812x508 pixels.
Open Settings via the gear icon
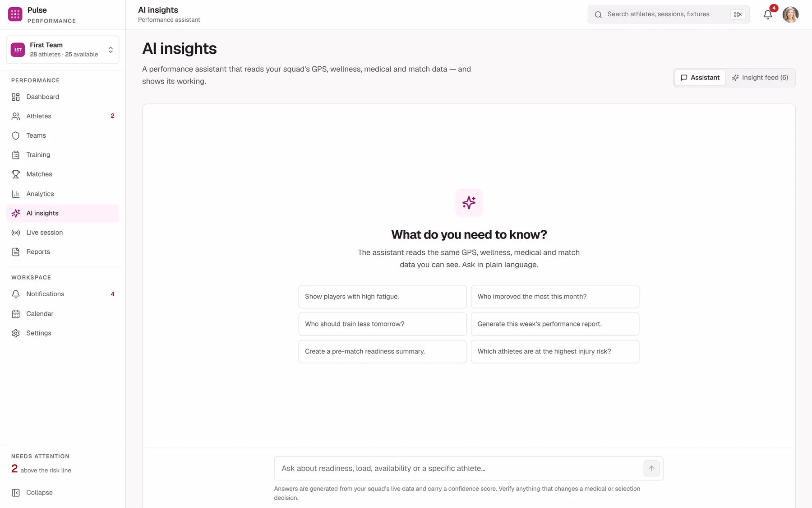(16, 333)
